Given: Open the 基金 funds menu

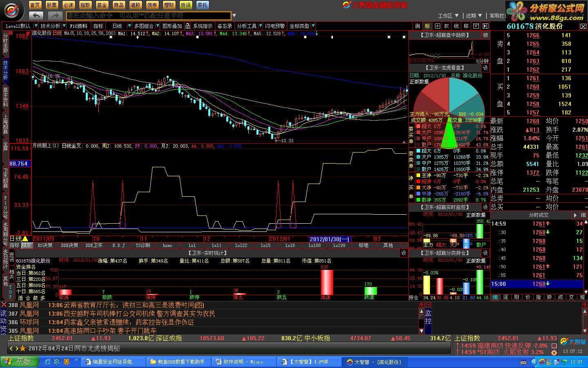Looking at the screenshot, I should [102, 5].
